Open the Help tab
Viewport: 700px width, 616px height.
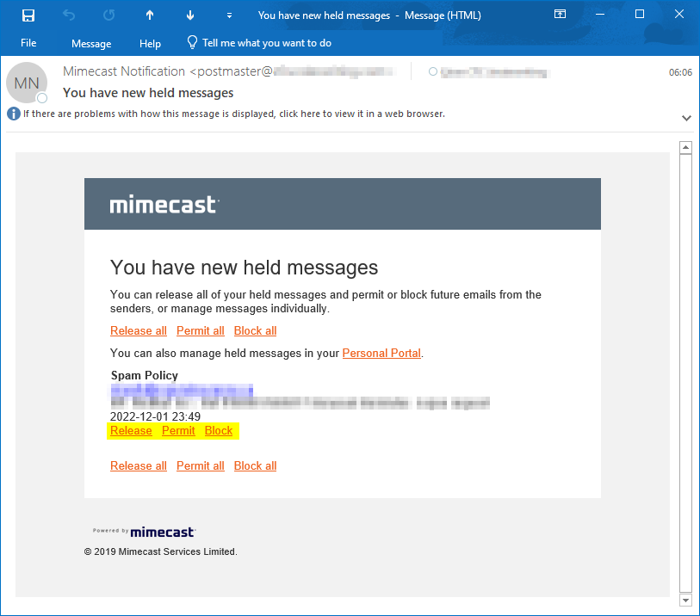150,43
